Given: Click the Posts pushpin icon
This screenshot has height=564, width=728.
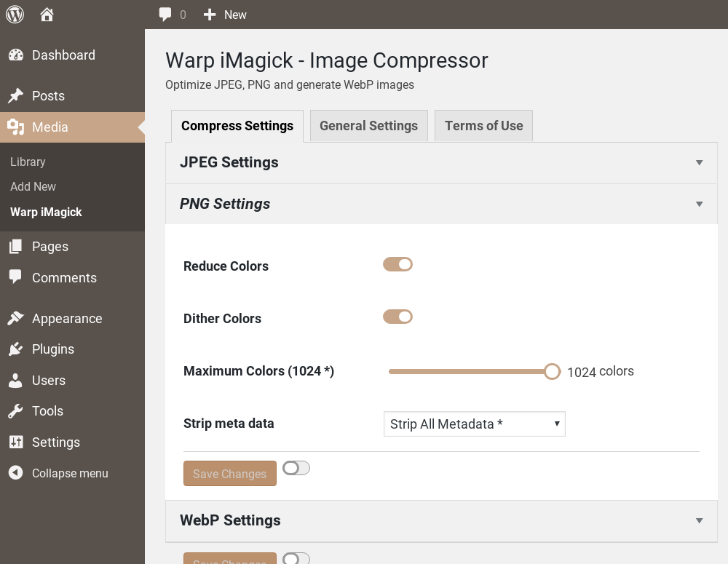Looking at the screenshot, I should 15,96.
